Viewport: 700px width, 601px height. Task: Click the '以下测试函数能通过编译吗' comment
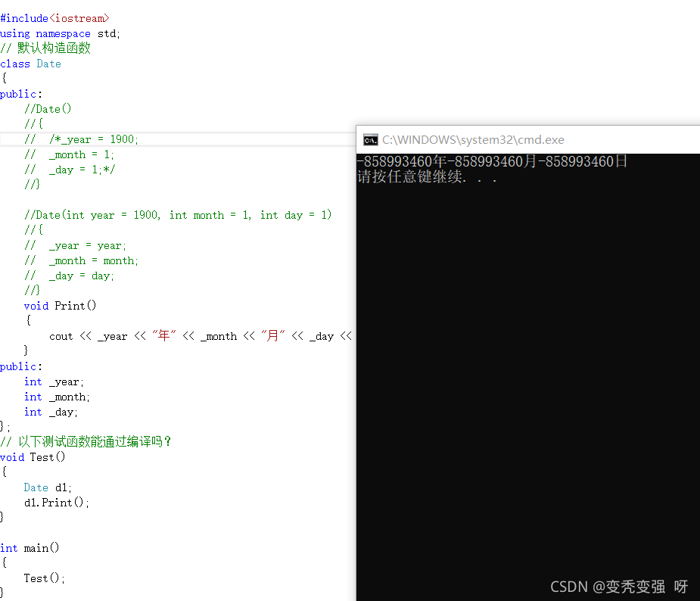pos(86,441)
